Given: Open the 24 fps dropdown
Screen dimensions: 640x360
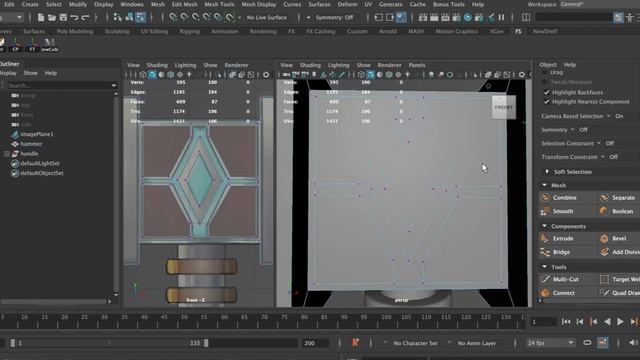Looking at the screenshot, I should pyautogui.click(x=550, y=343).
